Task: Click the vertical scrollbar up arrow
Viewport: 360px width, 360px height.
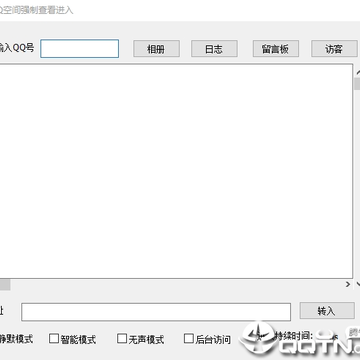Action: pyautogui.click(x=358, y=72)
